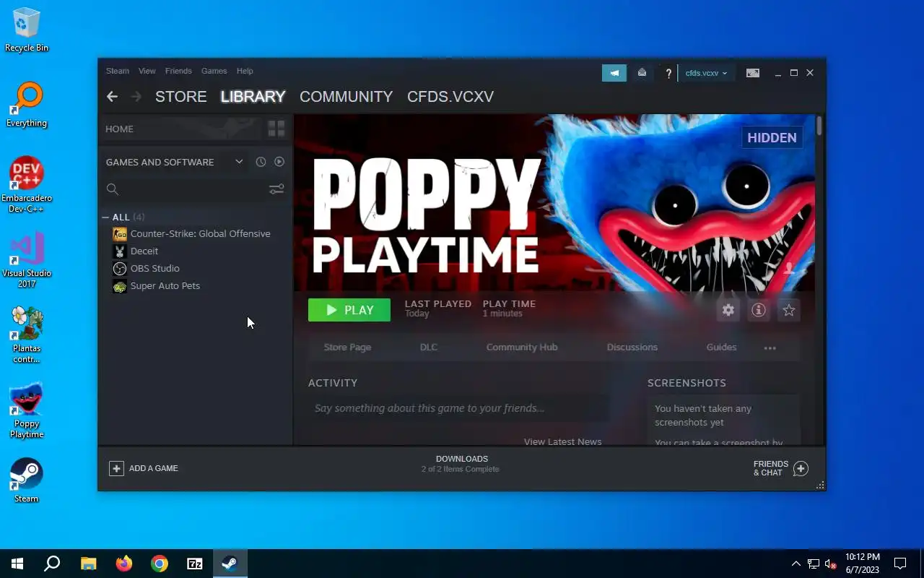
Task: Switch to the COMMUNITY tab
Action: (346, 96)
